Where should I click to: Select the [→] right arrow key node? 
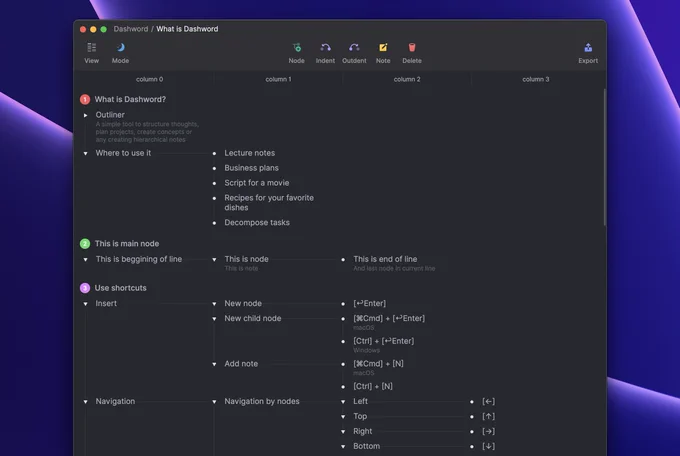(488, 431)
